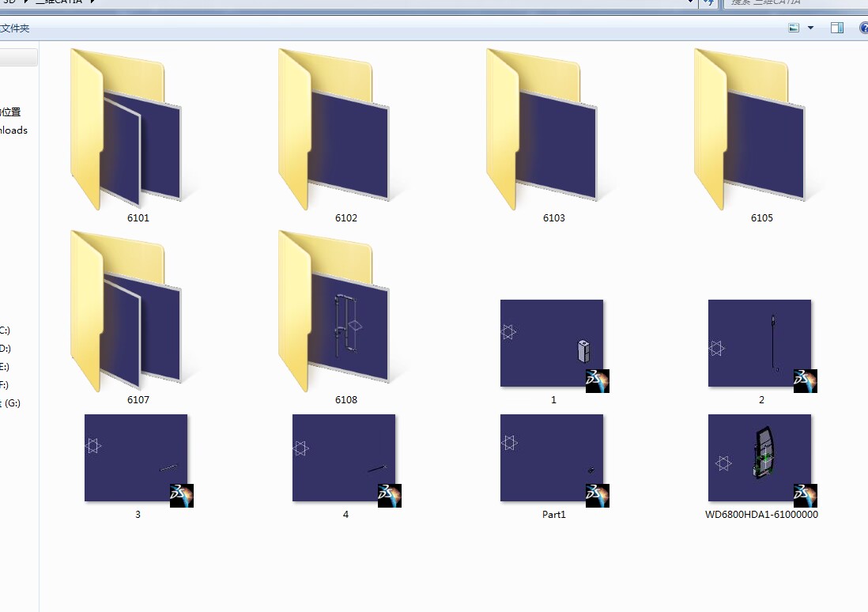Select the Part1 CATIA file thumbnail
868x612 pixels.
click(x=553, y=460)
